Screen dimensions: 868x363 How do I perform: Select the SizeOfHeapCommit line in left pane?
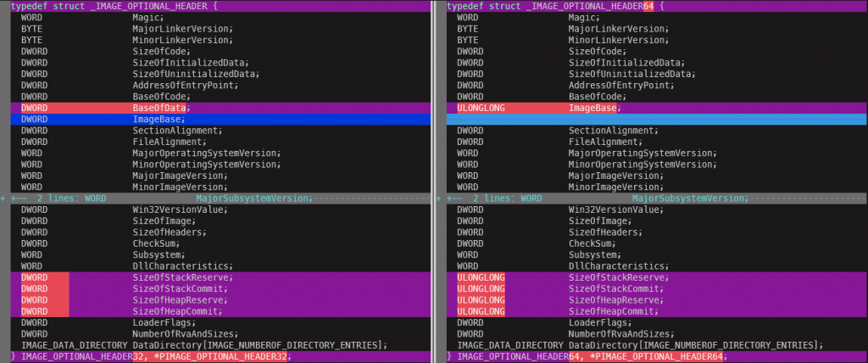coord(220,311)
